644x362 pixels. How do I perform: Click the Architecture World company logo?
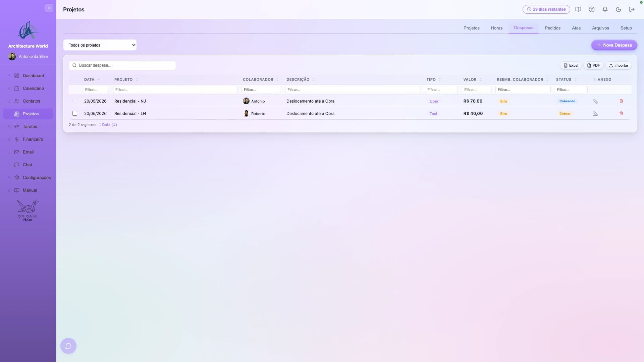click(x=28, y=31)
